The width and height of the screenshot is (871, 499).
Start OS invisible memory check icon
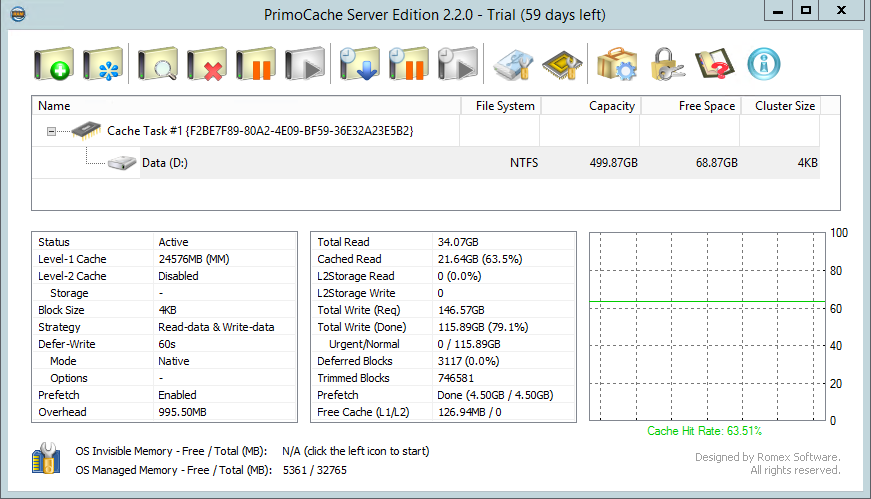[x=46, y=459]
